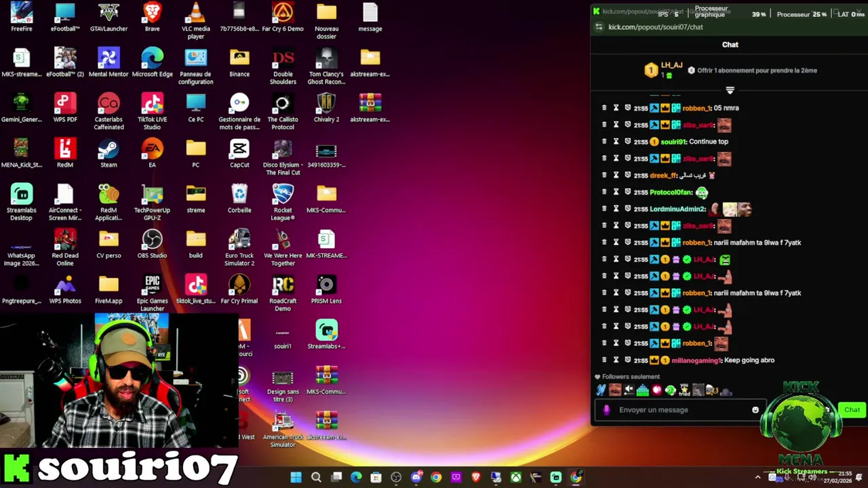Open the Xbox app on the taskbar
The height and width of the screenshot is (488, 868).
516,477
